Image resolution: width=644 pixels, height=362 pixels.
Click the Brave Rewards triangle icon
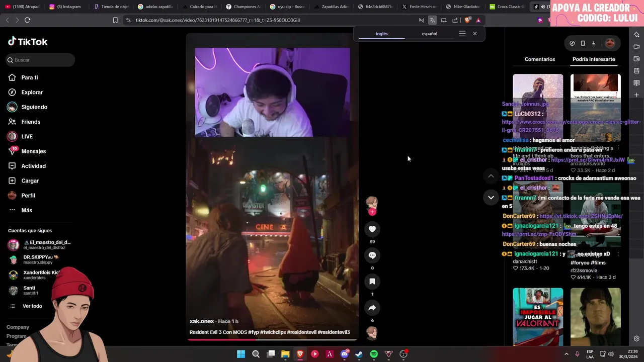tap(478, 20)
